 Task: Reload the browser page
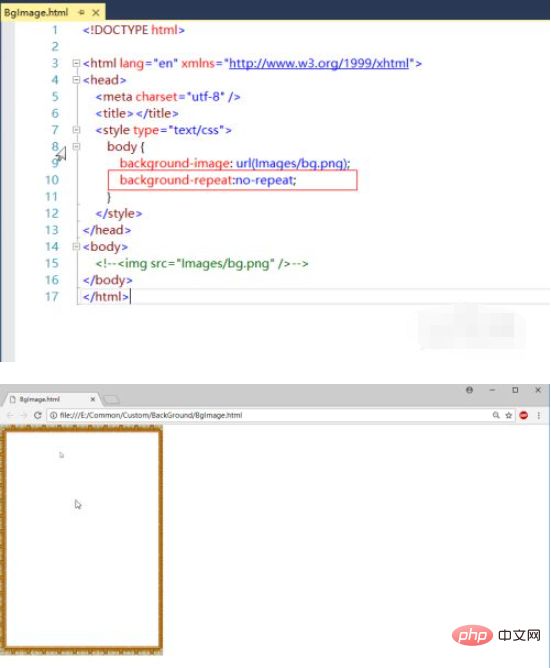coord(38,415)
